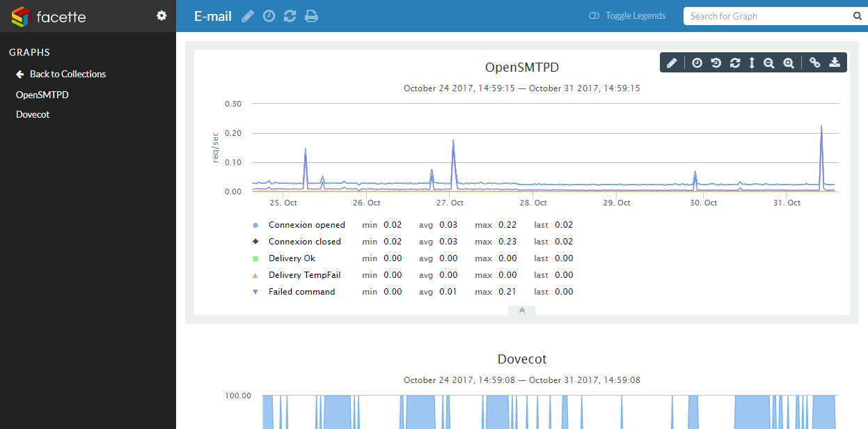Set the OpenSMTPD graph time range (clock icon)

coord(697,63)
